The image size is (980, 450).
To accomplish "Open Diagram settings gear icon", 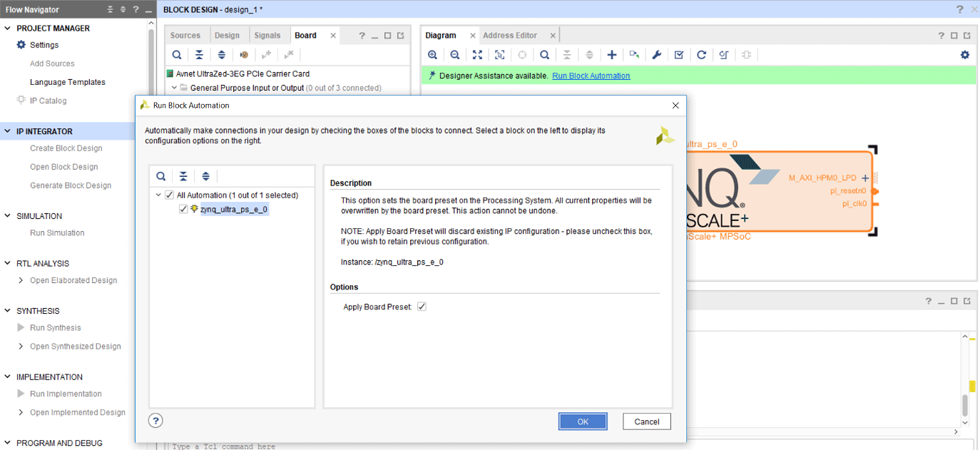I will tap(965, 55).
